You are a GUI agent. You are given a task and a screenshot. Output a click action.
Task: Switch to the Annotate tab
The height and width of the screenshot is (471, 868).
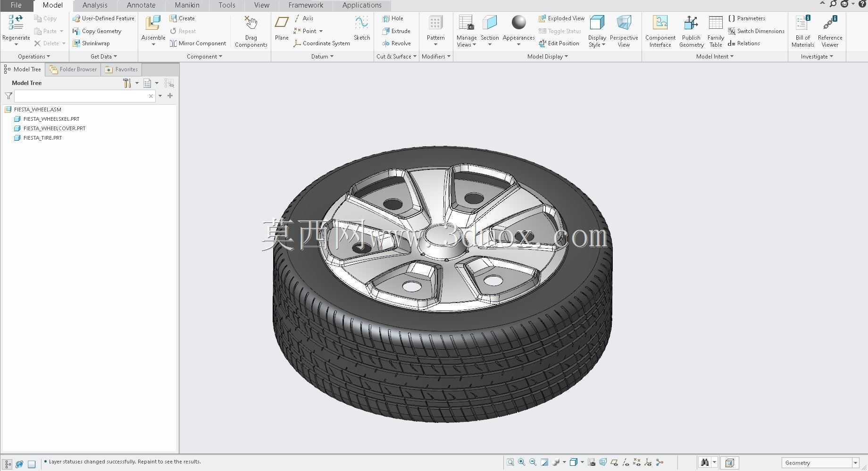point(141,5)
